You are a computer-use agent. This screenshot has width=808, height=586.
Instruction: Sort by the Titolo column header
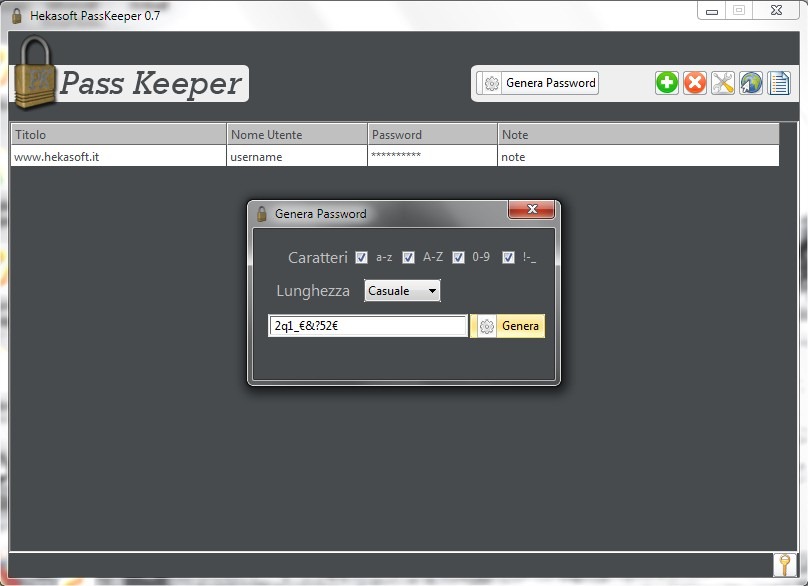[119, 135]
